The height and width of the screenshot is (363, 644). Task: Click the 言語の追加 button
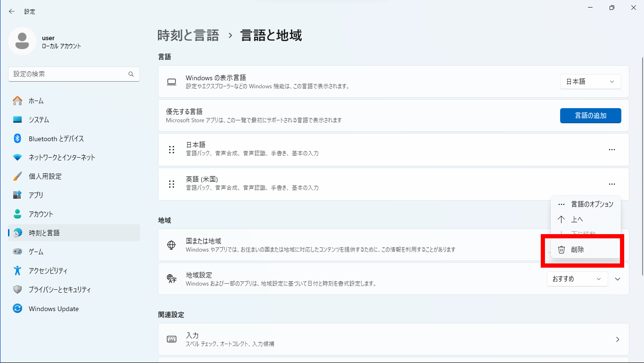[590, 115]
